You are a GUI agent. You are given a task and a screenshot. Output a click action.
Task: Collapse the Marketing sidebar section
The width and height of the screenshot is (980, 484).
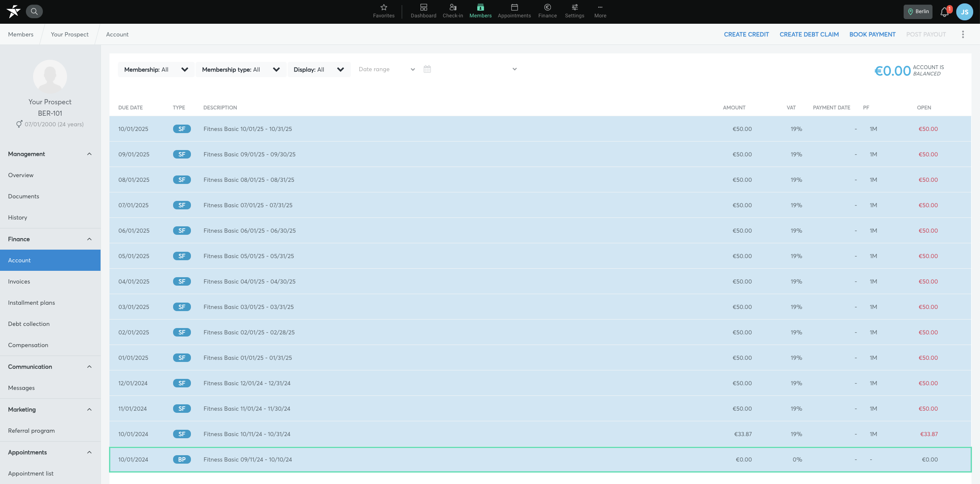pos(50,409)
